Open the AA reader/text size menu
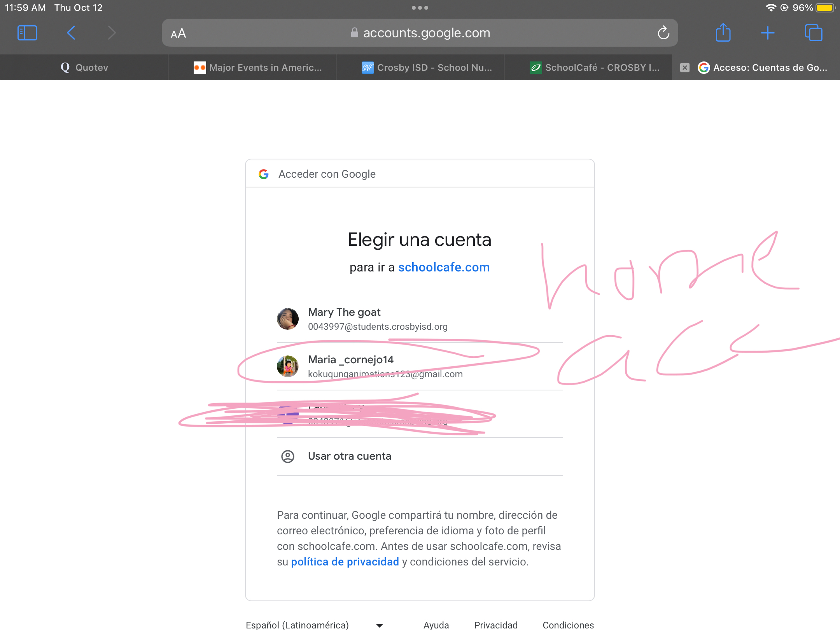Image resolution: width=840 pixels, height=630 pixels. click(x=178, y=33)
